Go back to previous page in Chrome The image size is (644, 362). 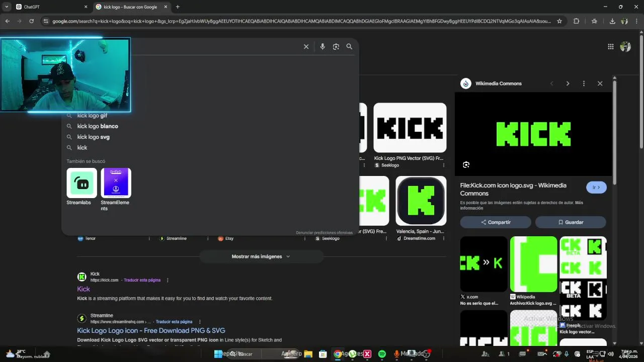click(7, 21)
